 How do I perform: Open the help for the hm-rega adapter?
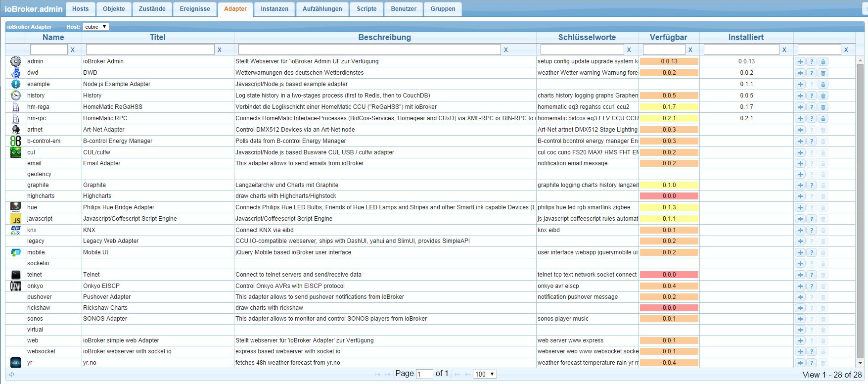[x=812, y=107]
